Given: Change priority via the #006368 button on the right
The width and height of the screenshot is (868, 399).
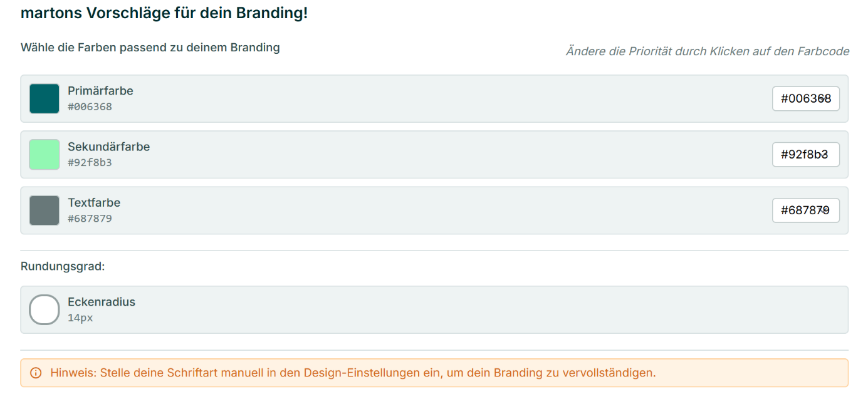Looking at the screenshot, I should pyautogui.click(x=805, y=99).
